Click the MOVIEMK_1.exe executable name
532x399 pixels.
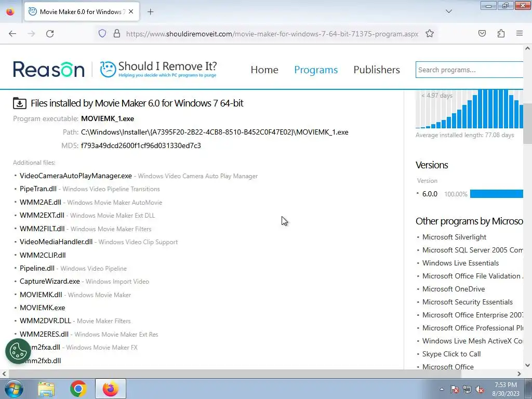click(108, 119)
